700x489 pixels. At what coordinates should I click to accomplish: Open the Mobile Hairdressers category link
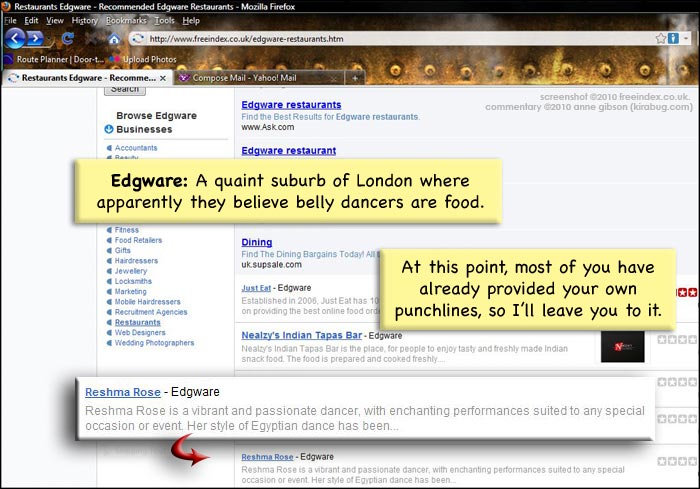(x=148, y=302)
